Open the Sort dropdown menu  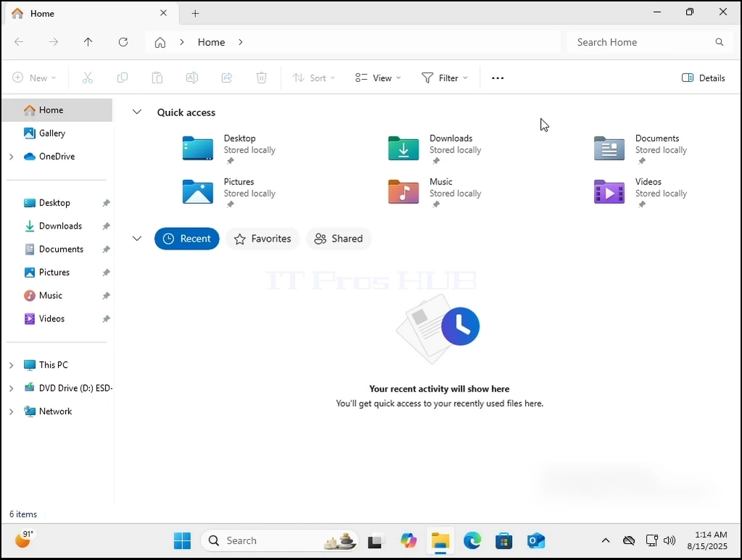coord(313,78)
